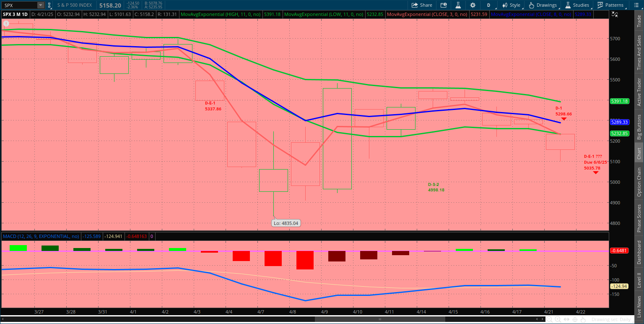The height and width of the screenshot is (324, 644).
Task: Open the Dashboard sidebar tab
Action: [639, 253]
